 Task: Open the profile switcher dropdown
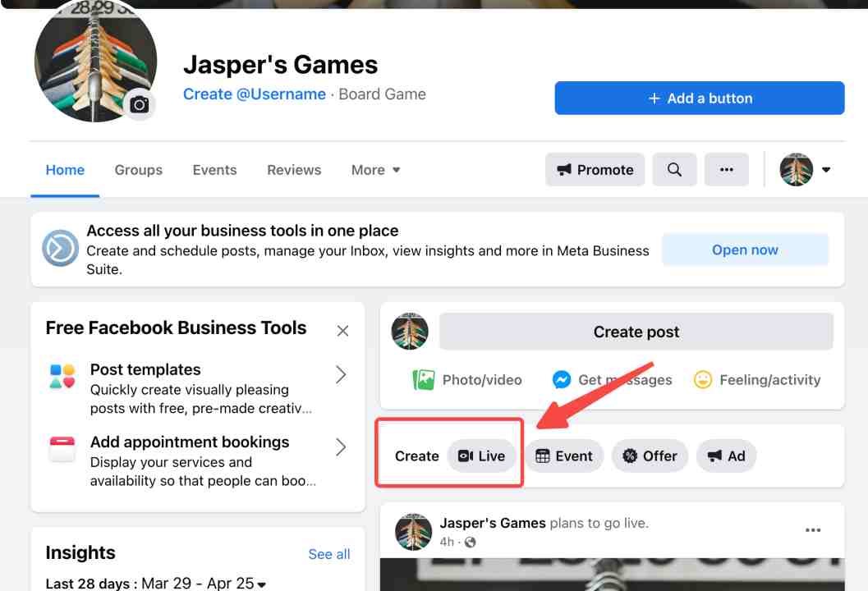pos(826,169)
